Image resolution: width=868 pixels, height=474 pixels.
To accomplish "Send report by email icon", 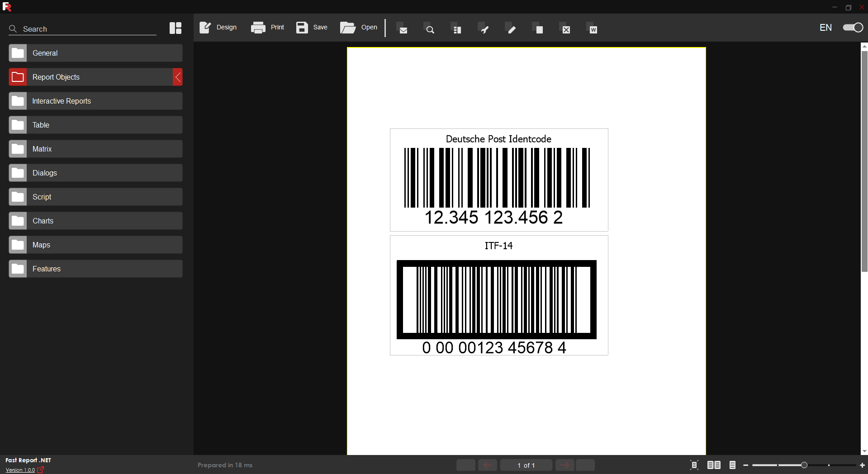I will (403, 28).
